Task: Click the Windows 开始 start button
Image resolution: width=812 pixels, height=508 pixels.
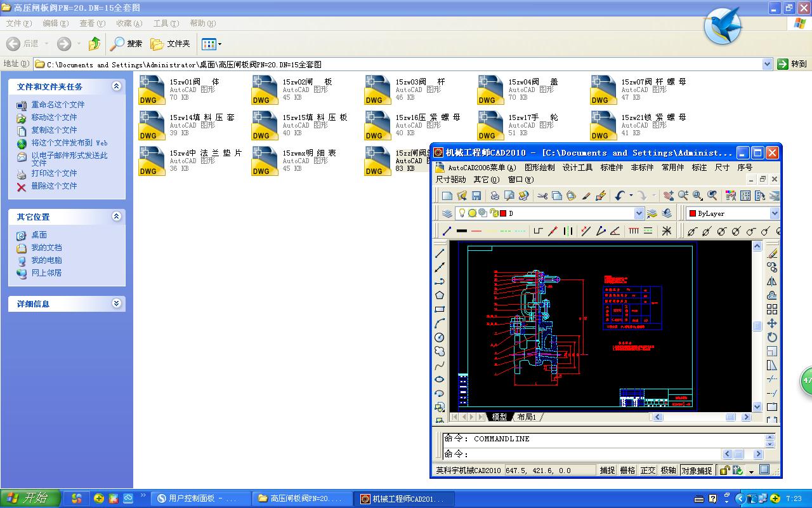Action: pos(30,498)
